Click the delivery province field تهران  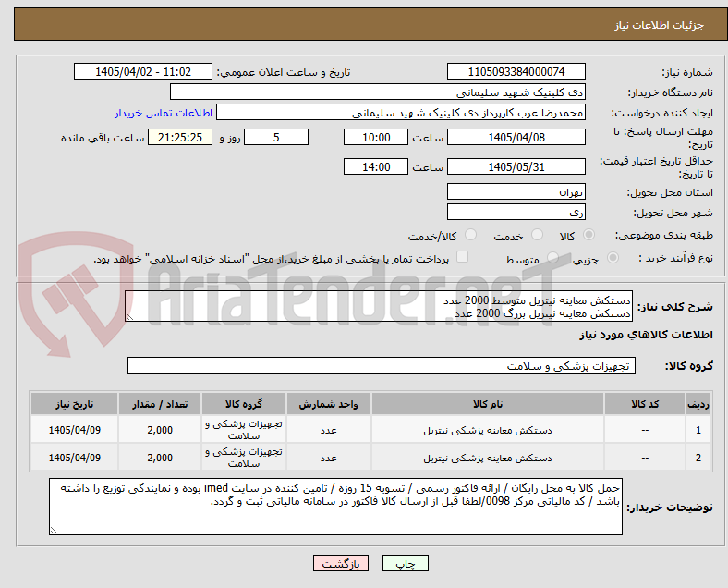point(516,191)
